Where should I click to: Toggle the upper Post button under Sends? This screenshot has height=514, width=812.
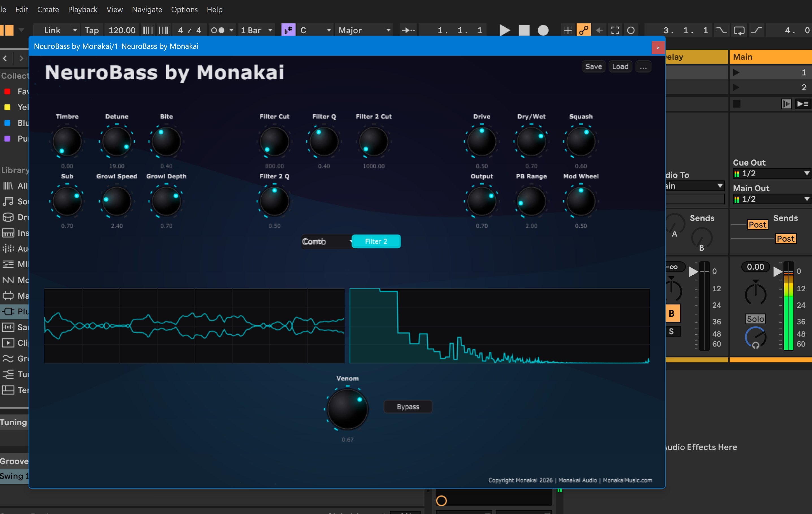757,224
